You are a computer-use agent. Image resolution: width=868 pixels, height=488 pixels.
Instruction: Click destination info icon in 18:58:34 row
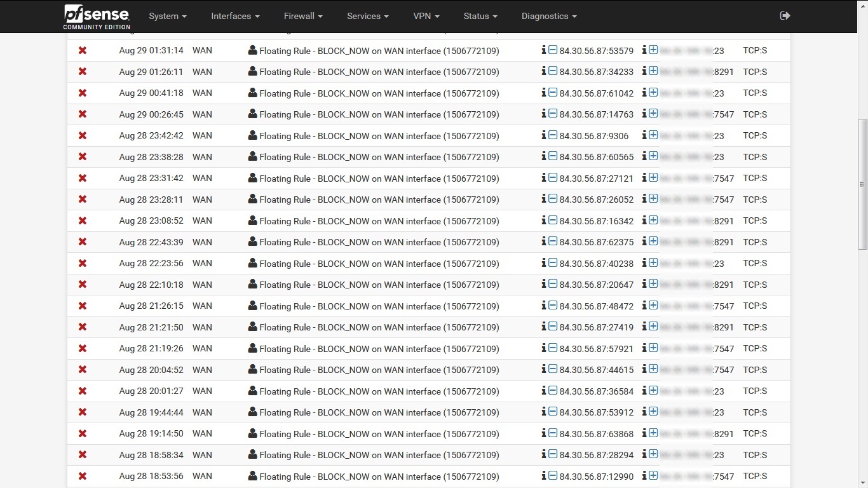click(x=644, y=454)
